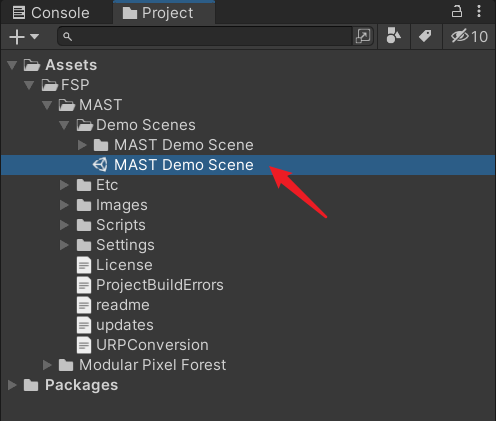Viewport: 496px width, 421px height.
Task: Collapse the Demo Scenes folder arrow
Action: pyautogui.click(x=64, y=125)
